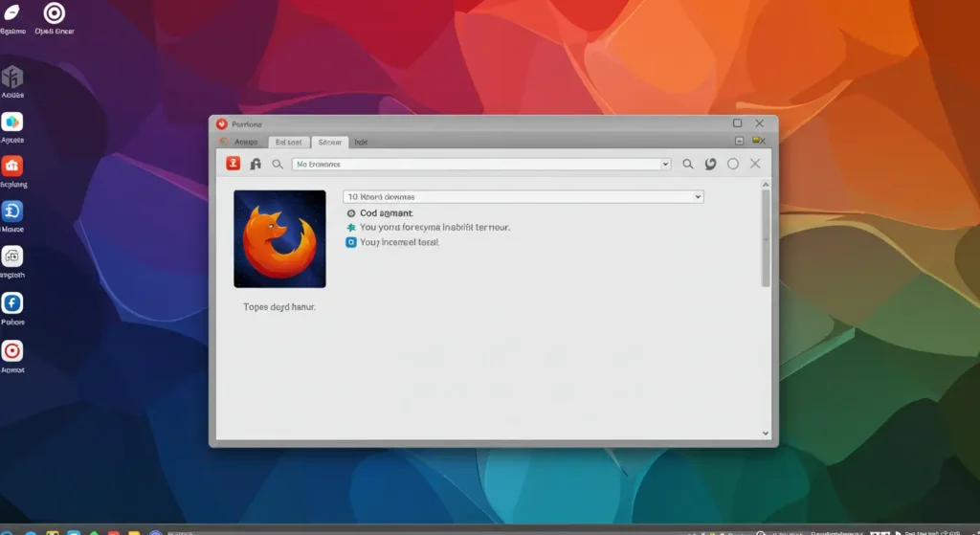Open the address field dropdown arrow
The image size is (980, 535).
(x=665, y=165)
